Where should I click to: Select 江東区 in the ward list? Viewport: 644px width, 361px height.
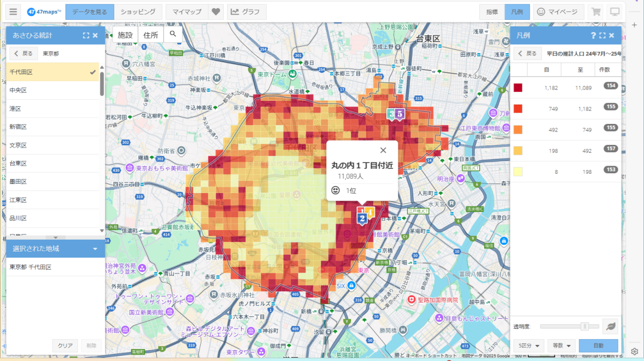point(53,200)
